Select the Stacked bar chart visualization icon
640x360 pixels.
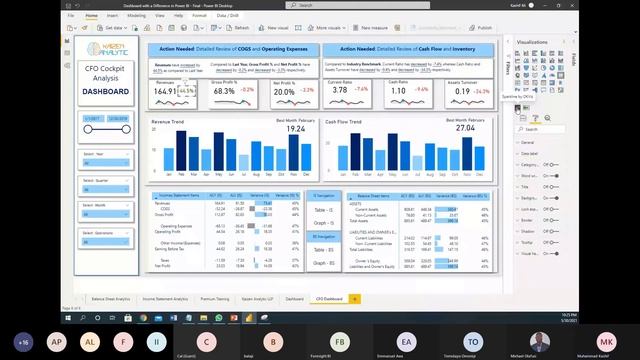(x=518, y=53)
